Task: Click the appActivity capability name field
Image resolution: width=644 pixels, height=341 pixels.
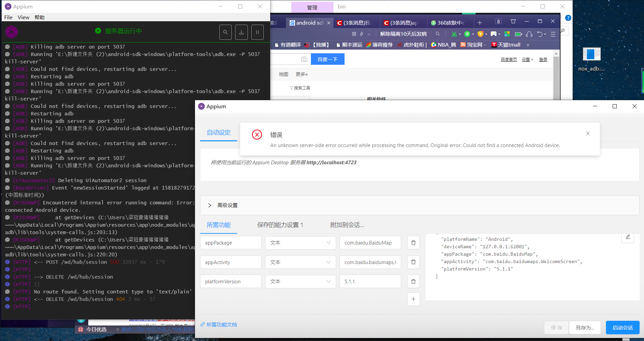Action: (x=231, y=262)
